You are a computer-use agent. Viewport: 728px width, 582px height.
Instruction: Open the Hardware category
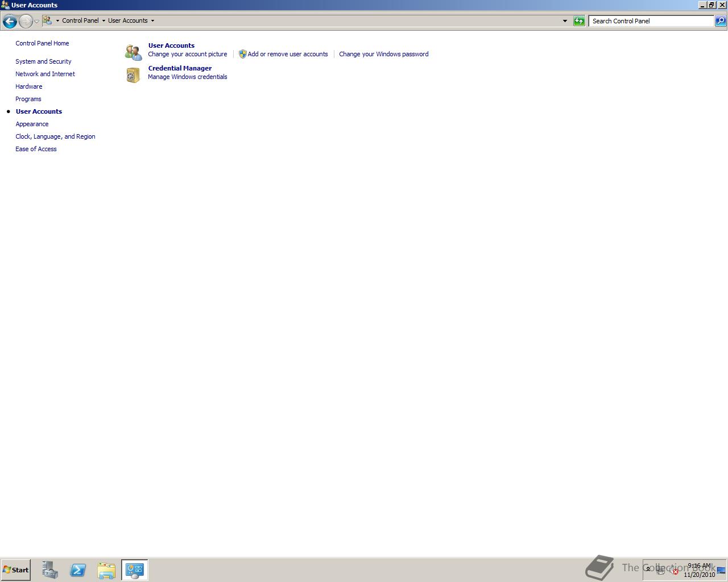(x=29, y=86)
